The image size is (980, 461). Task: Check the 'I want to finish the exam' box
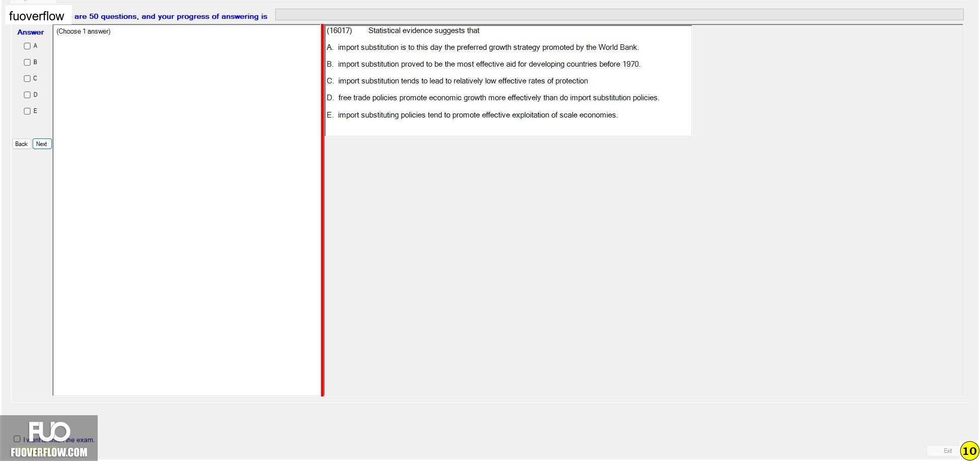click(x=17, y=439)
